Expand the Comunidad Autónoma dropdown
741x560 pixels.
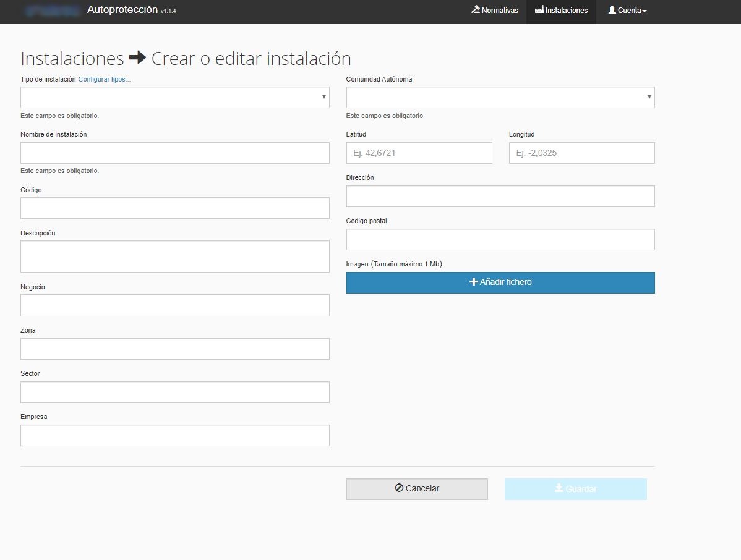(500, 98)
